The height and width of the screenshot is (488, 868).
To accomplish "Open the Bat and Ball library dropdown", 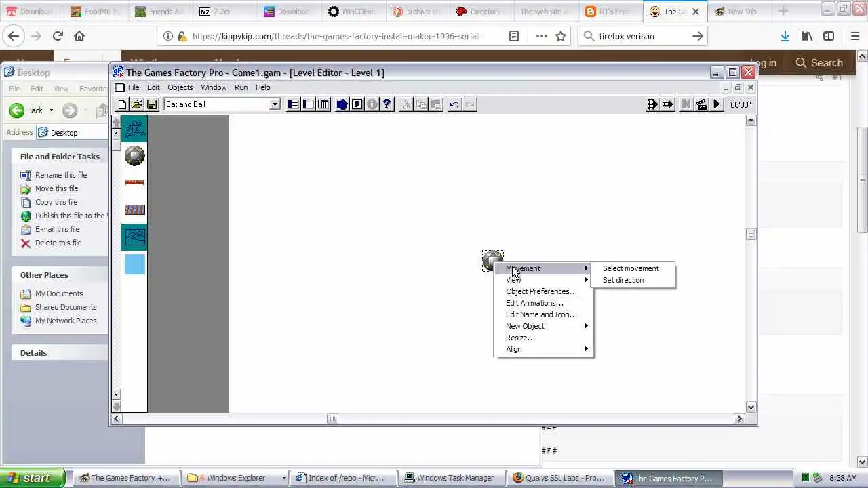I will [275, 104].
